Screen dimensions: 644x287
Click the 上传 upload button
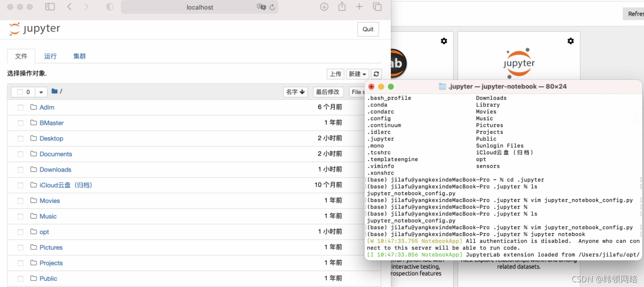coord(336,74)
